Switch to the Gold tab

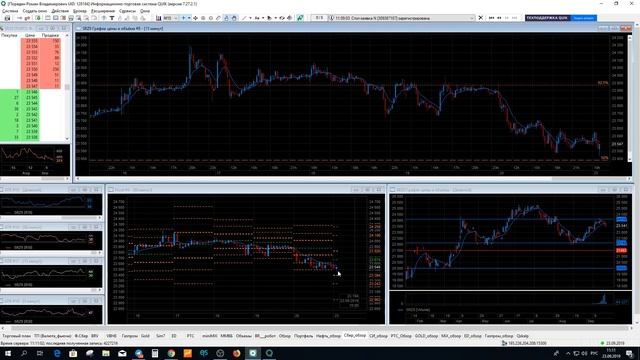[x=145, y=336]
